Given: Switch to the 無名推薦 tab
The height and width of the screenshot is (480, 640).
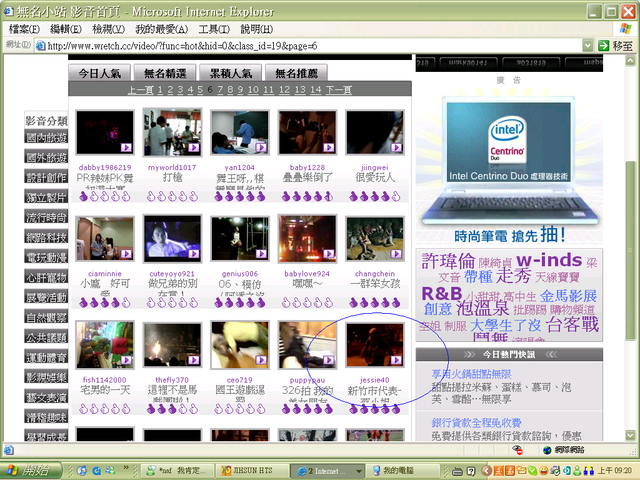Looking at the screenshot, I should click(x=296, y=73).
